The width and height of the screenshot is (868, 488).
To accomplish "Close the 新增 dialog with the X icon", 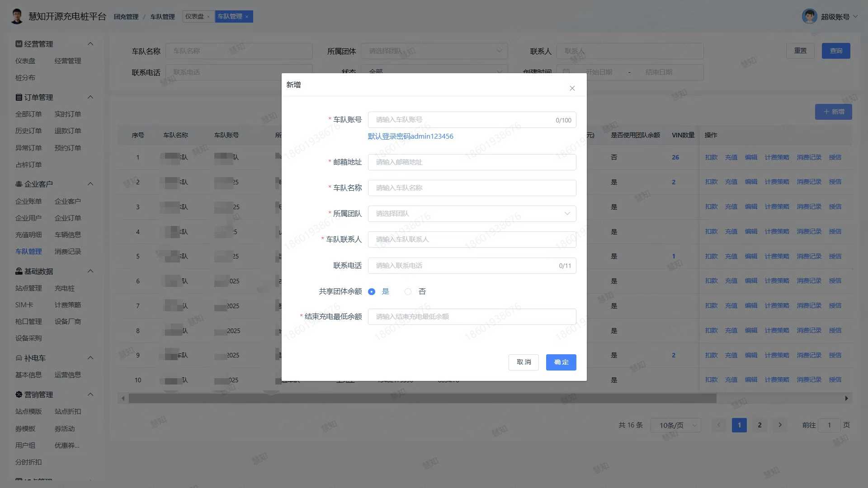I will (x=572, y=88).
